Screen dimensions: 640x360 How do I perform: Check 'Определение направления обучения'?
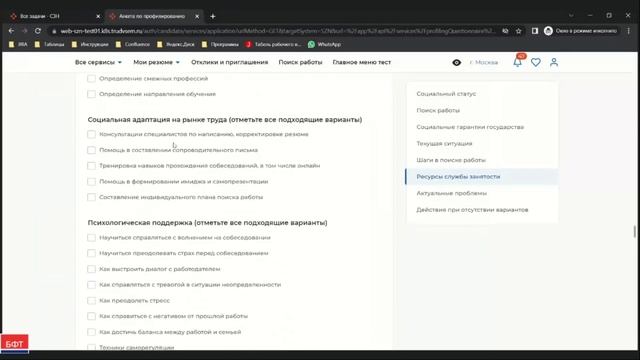tap(91, 94)
